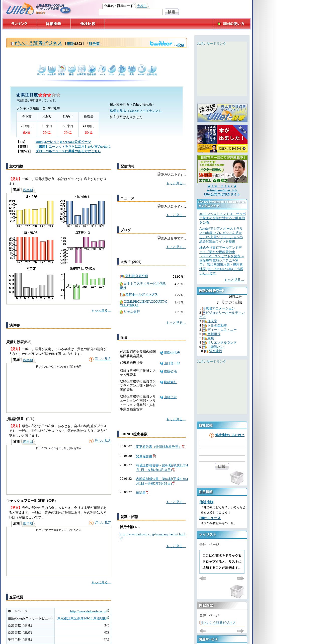Click the Ullet logo in header
This screenshot has width=322, height=644.
point(20,9)
